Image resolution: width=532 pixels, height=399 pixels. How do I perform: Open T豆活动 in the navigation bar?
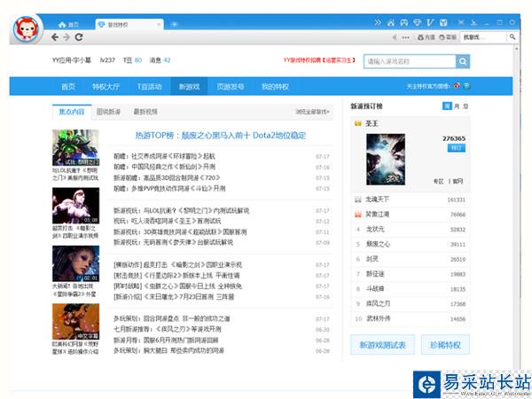coord(149,87)
